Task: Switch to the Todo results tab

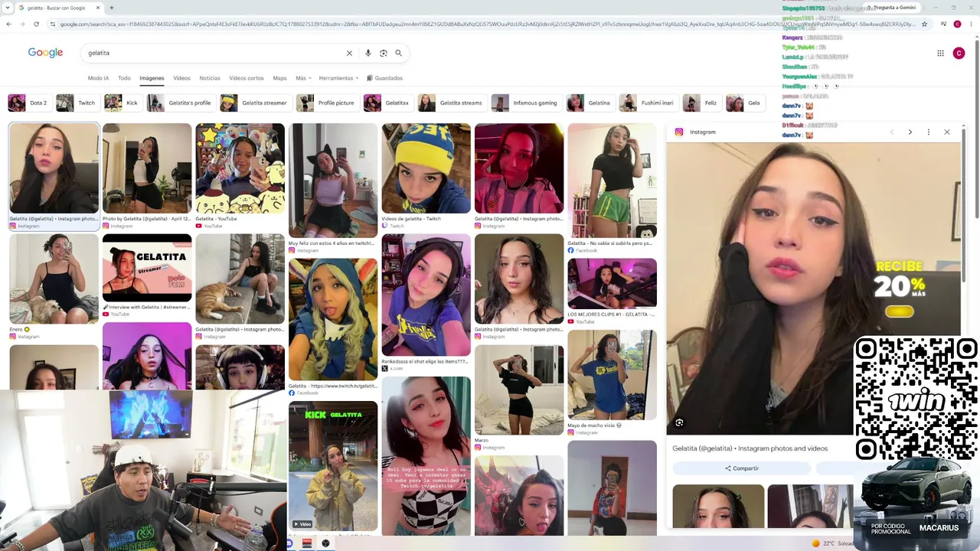Action: click(124, 78)
